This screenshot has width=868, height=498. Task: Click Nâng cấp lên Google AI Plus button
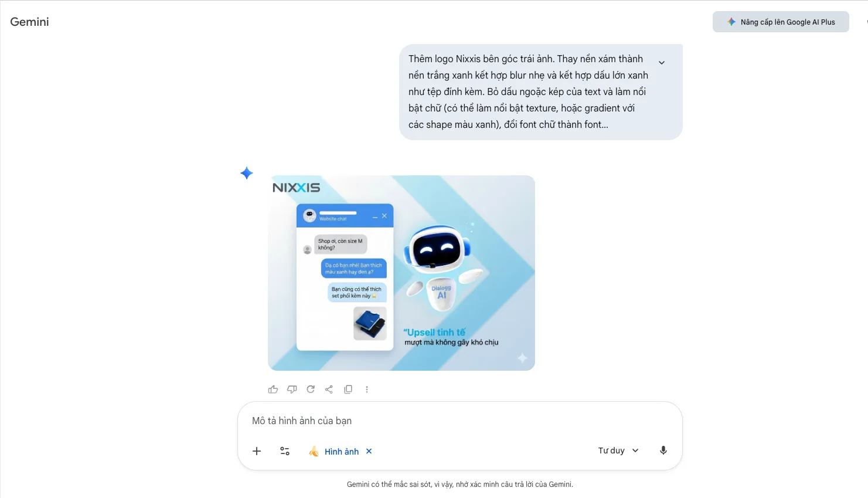click(781, 22)
